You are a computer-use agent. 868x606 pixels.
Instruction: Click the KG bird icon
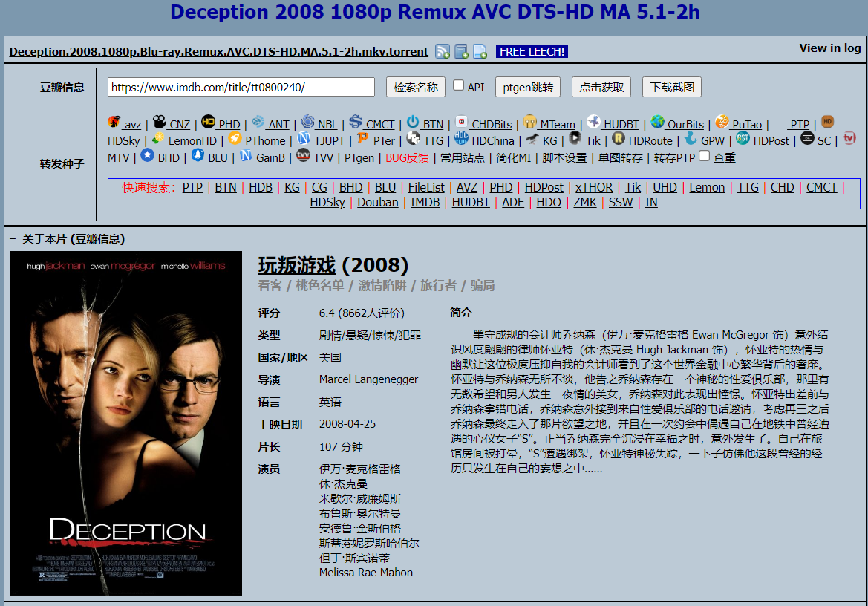coord(532,138)
